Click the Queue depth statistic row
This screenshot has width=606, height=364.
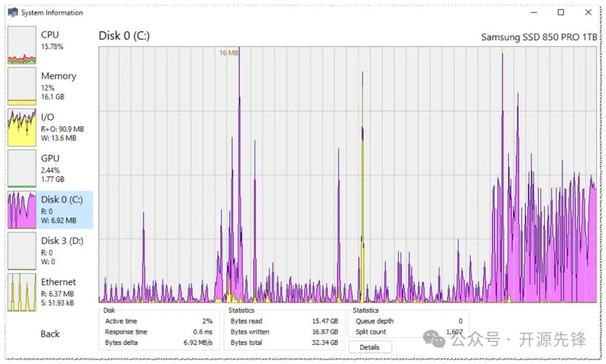pos(408,321)
